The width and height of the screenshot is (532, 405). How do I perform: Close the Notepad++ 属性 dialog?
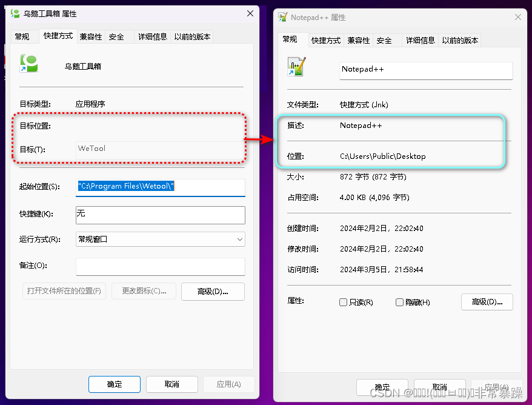(517, 17)
